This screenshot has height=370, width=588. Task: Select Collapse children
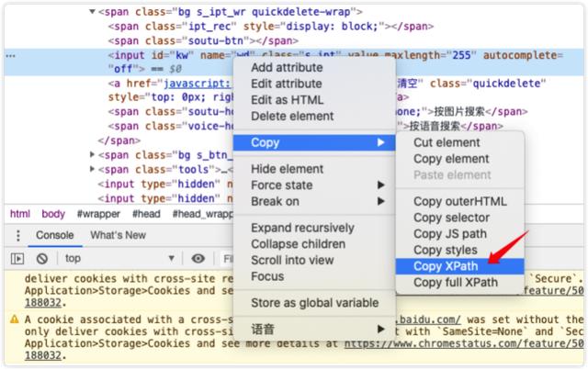[298, 244]
